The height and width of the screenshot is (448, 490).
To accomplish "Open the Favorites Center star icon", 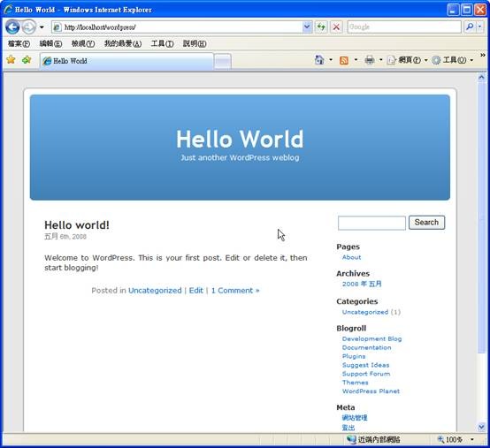I will point(11,59).
